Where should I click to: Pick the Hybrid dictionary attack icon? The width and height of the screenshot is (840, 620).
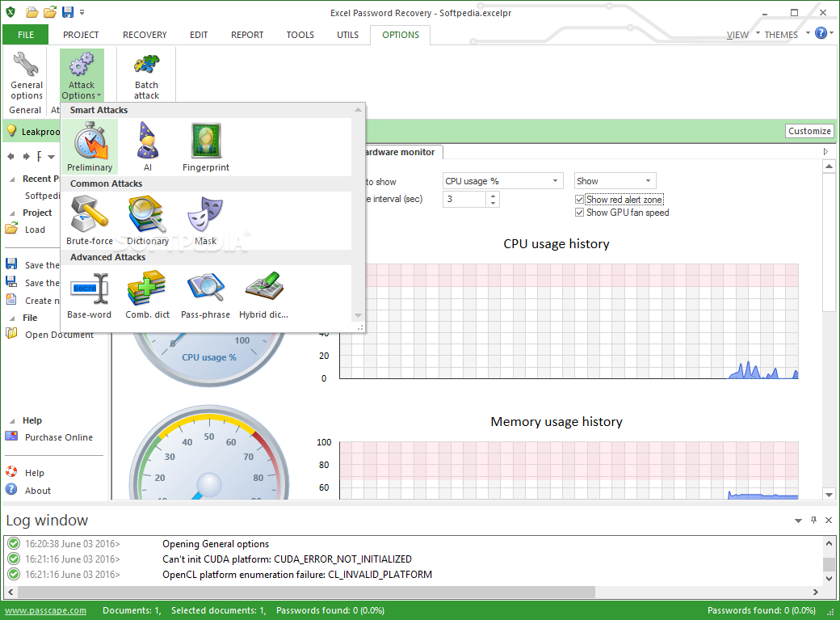point(264,287)
